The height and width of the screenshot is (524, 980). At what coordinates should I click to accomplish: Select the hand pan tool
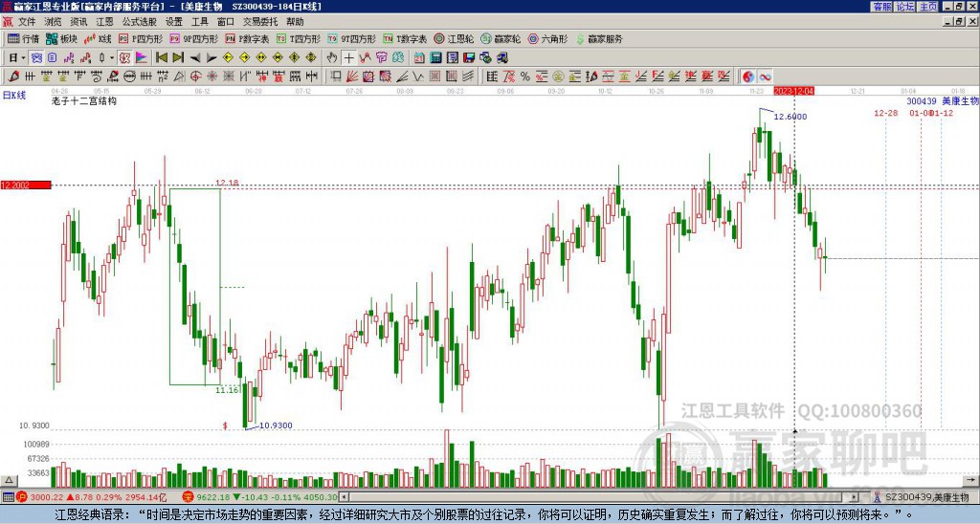pyautogui.click(x=331, y=58)
